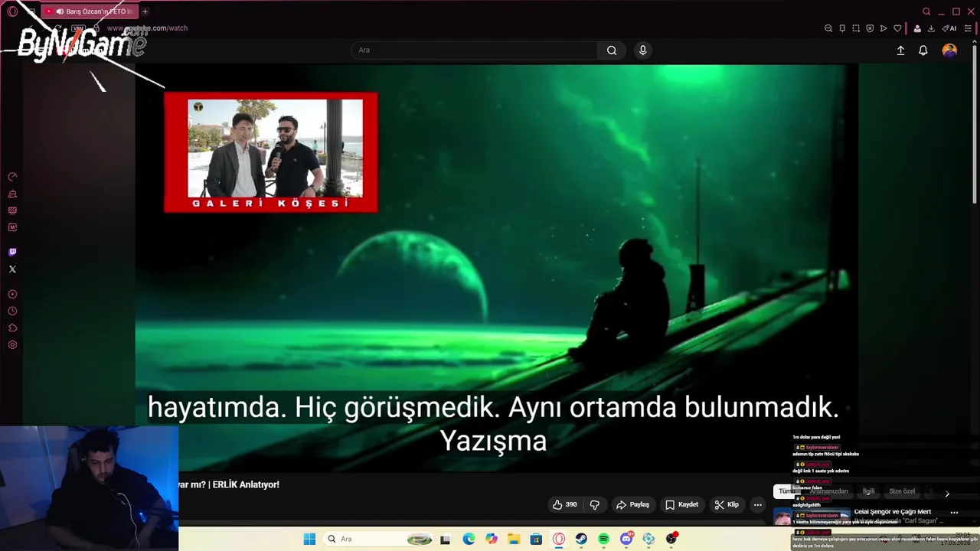The image size is (980, 551).
Task: Open History clock icon in sidebar
Action: tap(12, 311)
